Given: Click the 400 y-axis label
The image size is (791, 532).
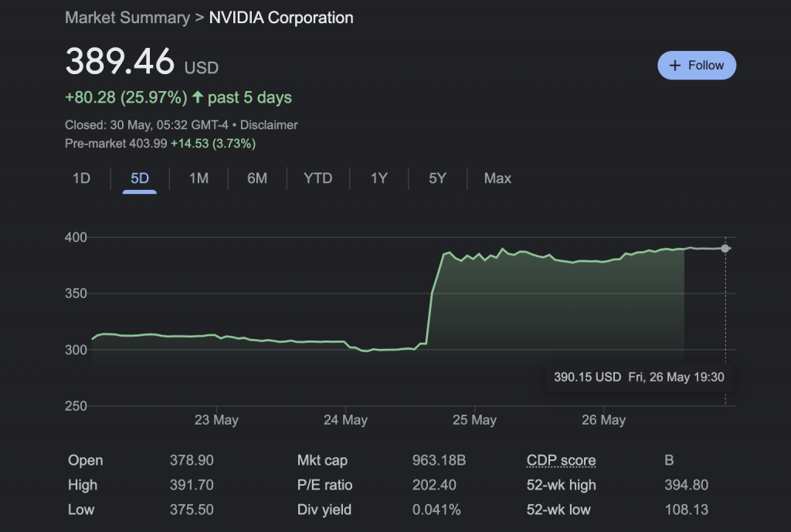Looking at the screenshot, I should click(76, 237).
